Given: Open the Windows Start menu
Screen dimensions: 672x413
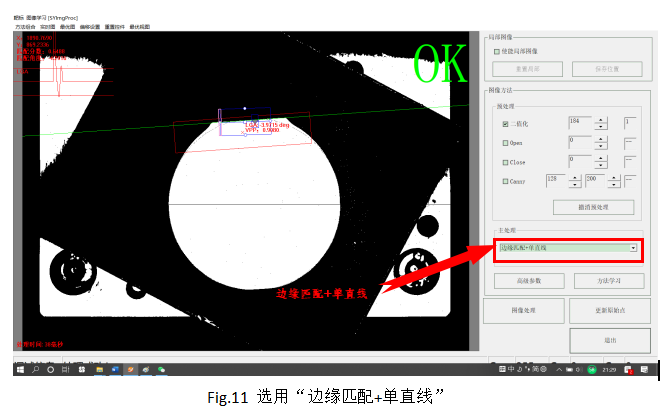Looking at the screenshot, I should 21,369.
